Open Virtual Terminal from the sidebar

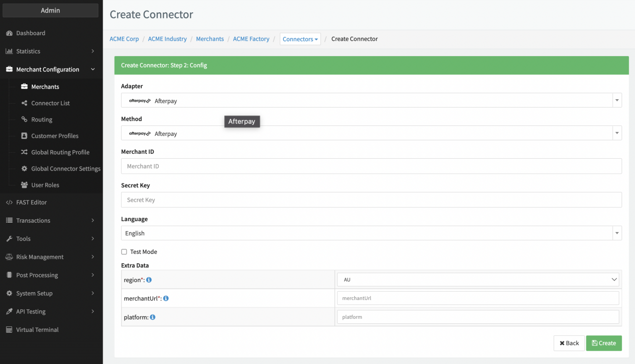(37, 330)
